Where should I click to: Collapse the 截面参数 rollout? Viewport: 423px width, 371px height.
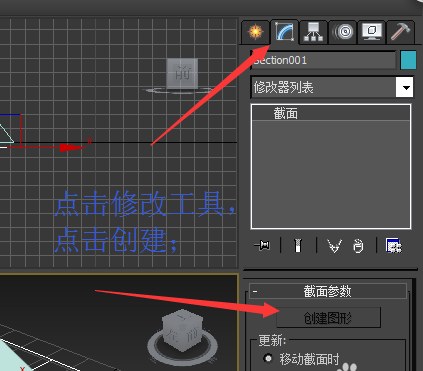(x=328, y=291)
